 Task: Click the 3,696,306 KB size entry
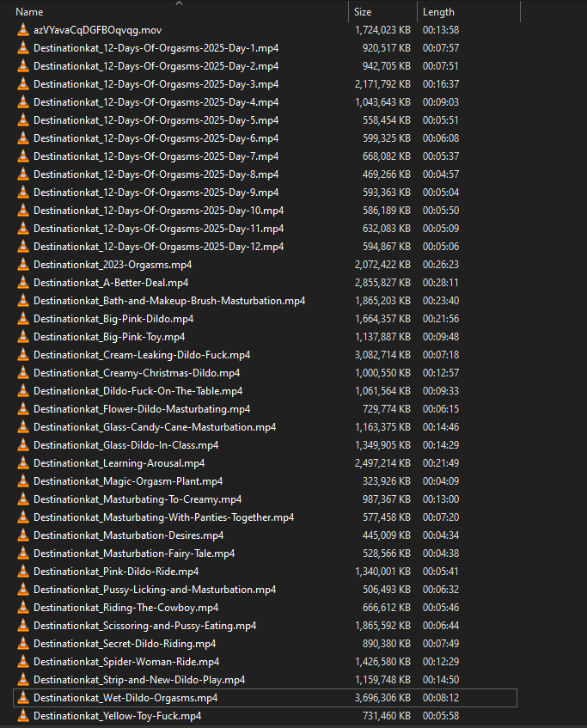tap(382, 698)
